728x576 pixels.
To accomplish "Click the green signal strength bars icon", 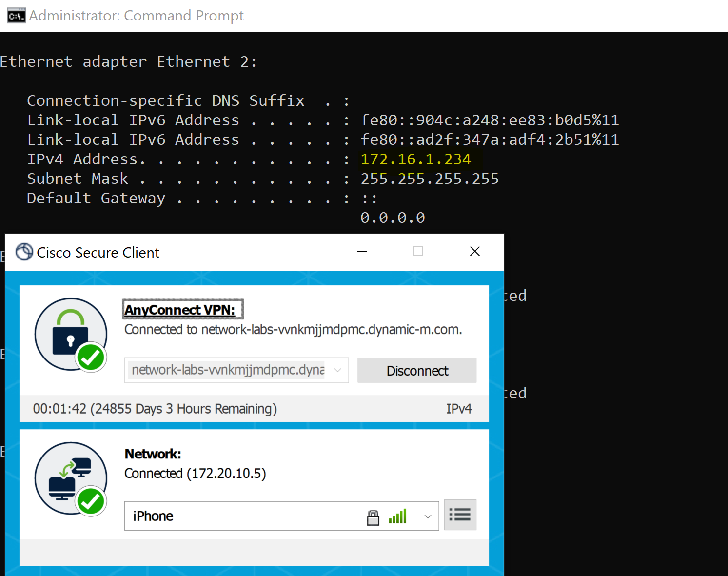I will tap(397, 516).
